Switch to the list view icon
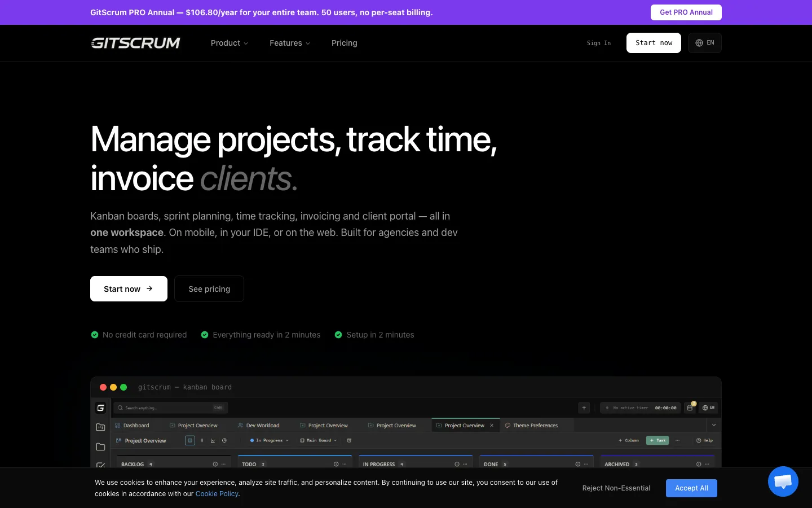The height and width of the screenshot is (508, 812). pyautogui.click(x=202, y=440)
